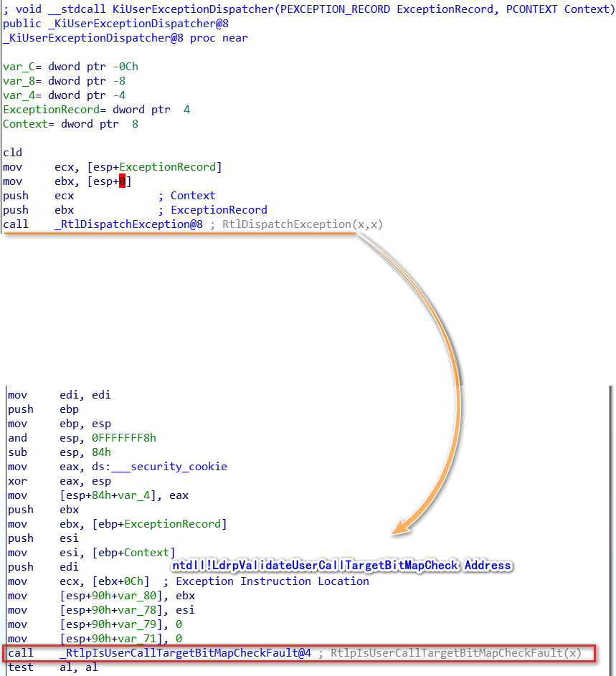Click the red-highlighted 0 in 'mov ebx, [esp+0]'

click(x=122, y=181)
